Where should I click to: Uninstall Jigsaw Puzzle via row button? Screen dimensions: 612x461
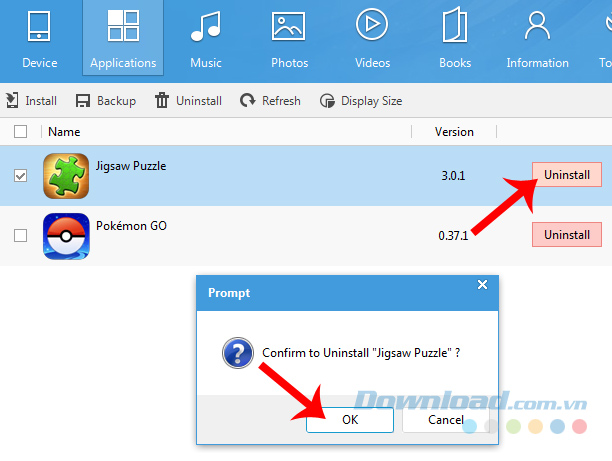pyautogui.click(x=567, y=174)
